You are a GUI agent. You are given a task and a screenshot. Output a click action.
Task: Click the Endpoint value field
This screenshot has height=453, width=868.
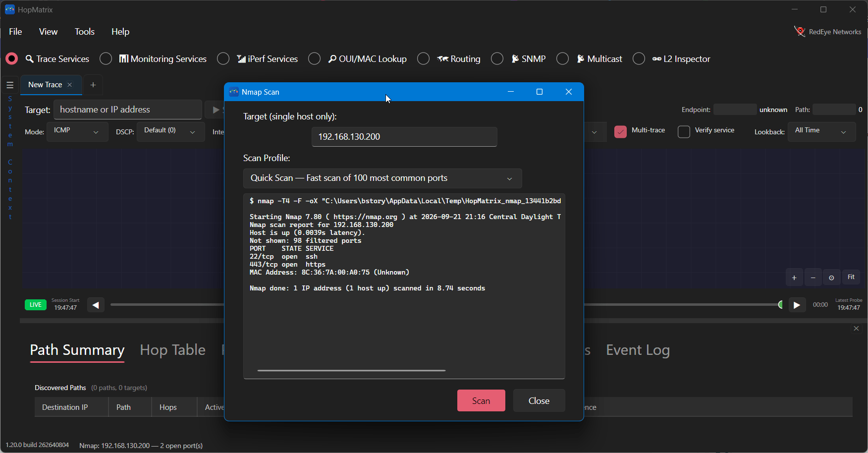pos(735,110)
